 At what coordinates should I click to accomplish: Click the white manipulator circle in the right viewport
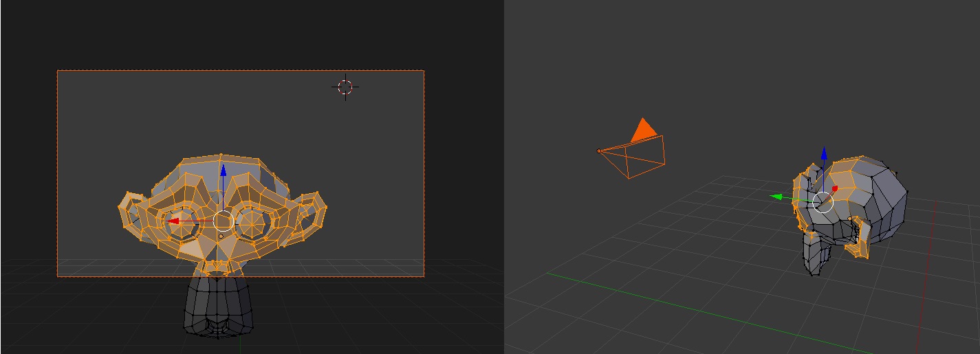point(823,202)
